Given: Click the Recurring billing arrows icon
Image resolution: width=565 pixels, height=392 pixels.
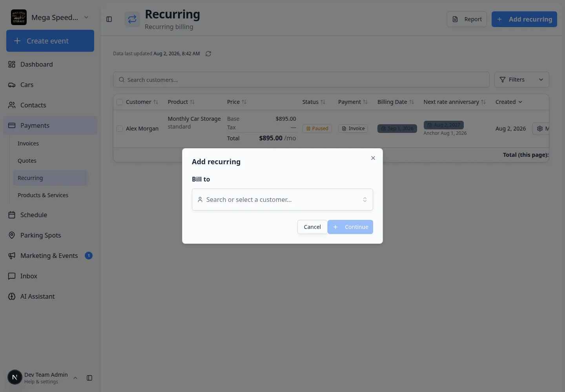Looking at the screenshot, I should click(132, 19).
